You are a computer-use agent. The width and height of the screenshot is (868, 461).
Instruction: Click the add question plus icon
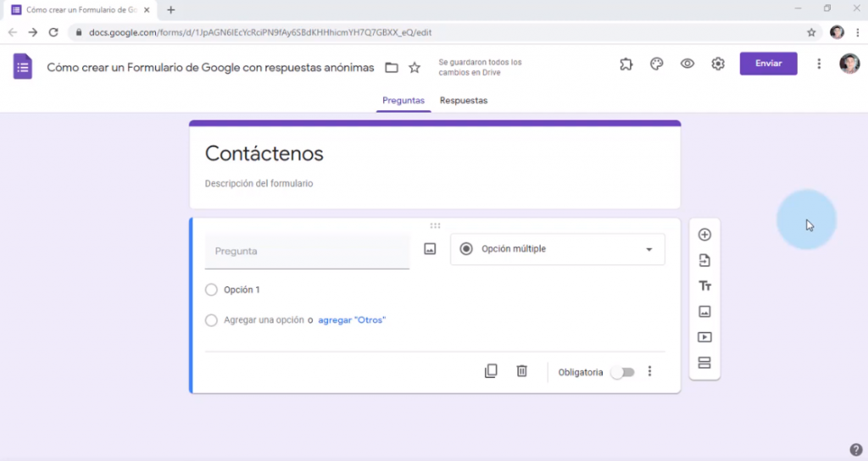coord(704,235)
